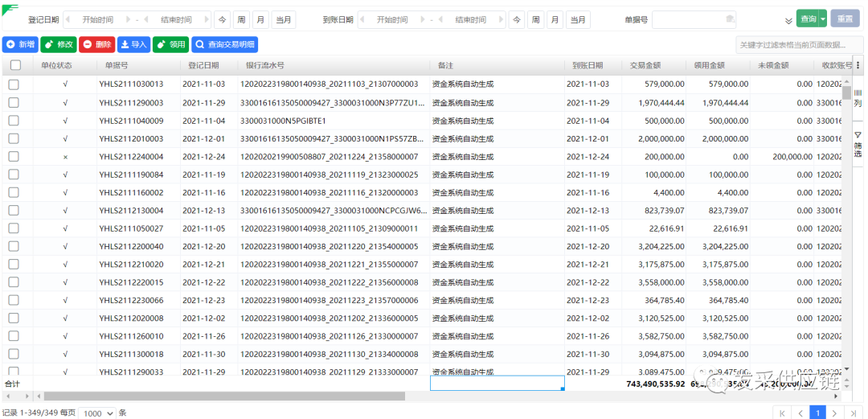Click page number 1 in pagination
The width and height of the screenshot is (868, 419).
tap(818, 413)
